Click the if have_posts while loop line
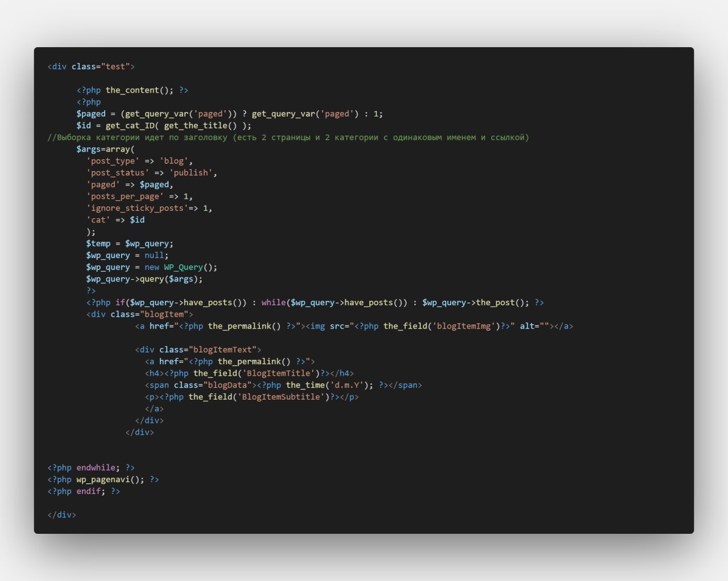Viewport: 728px width, 581px height. (315, 302)
